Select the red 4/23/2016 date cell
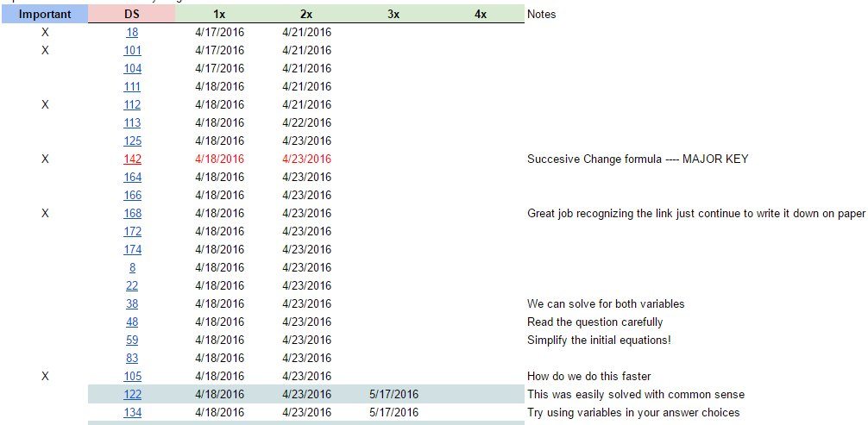868x425 pixels. [x=306, y=159]
